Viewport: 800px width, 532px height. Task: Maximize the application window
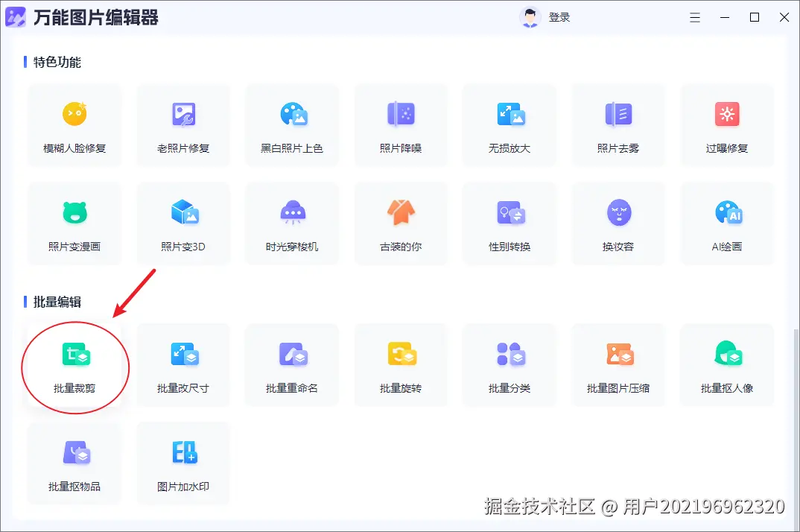click(755, 17)
